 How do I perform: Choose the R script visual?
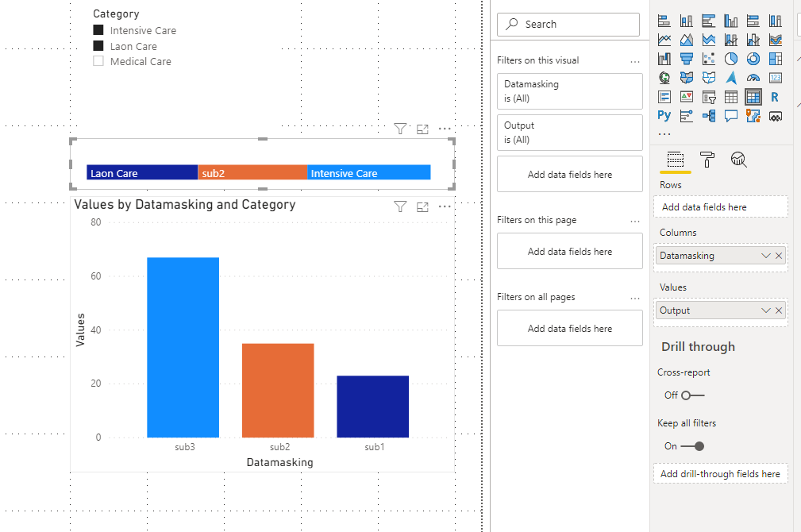[776, 97]
